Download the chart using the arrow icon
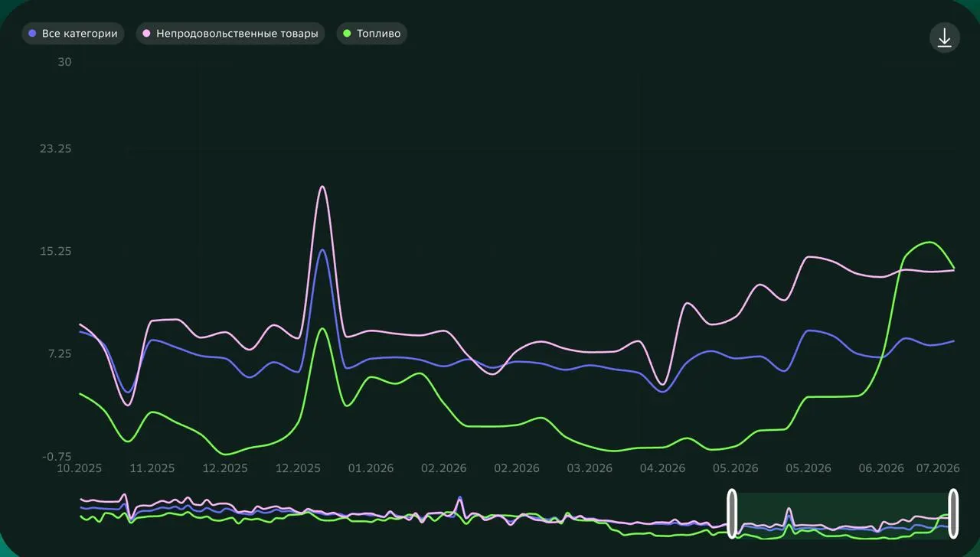 [x=945, y=37]
